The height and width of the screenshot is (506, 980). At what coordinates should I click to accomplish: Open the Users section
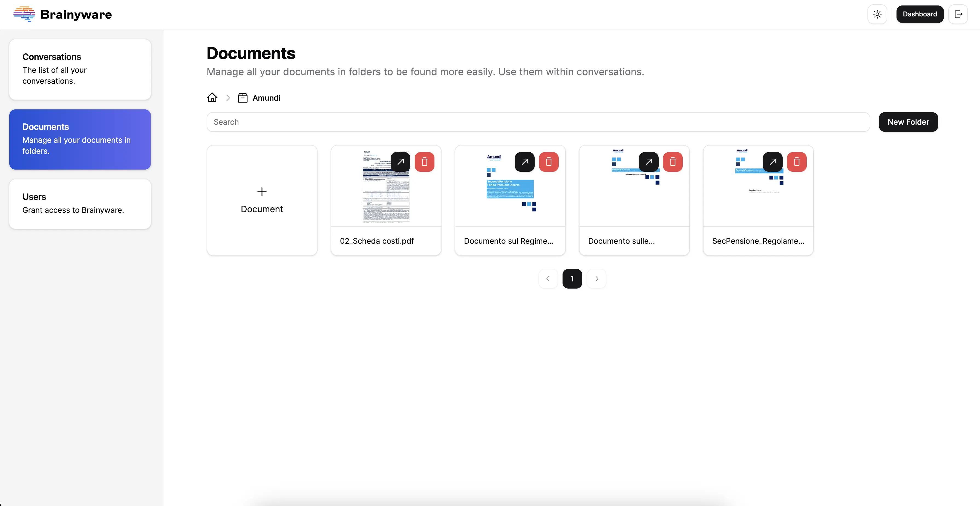click(80, 204)
